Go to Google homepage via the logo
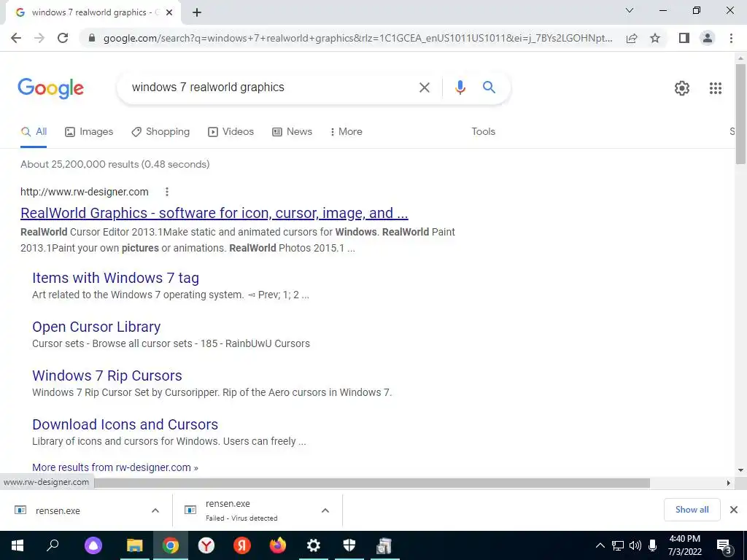 [x=50, y=88]
